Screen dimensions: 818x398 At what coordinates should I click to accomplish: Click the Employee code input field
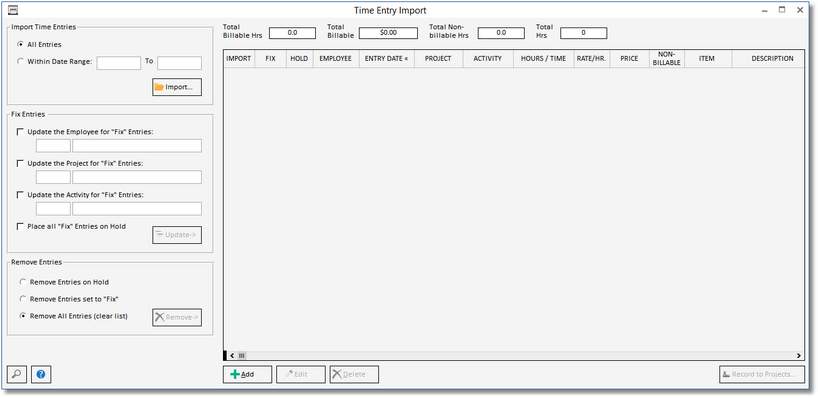tap(53, 146)
